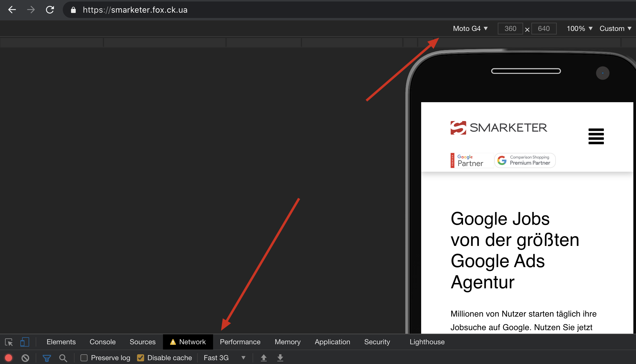Switch to the Sources tab
Viewport: 636px width, 364px height.
coord(143,342)
